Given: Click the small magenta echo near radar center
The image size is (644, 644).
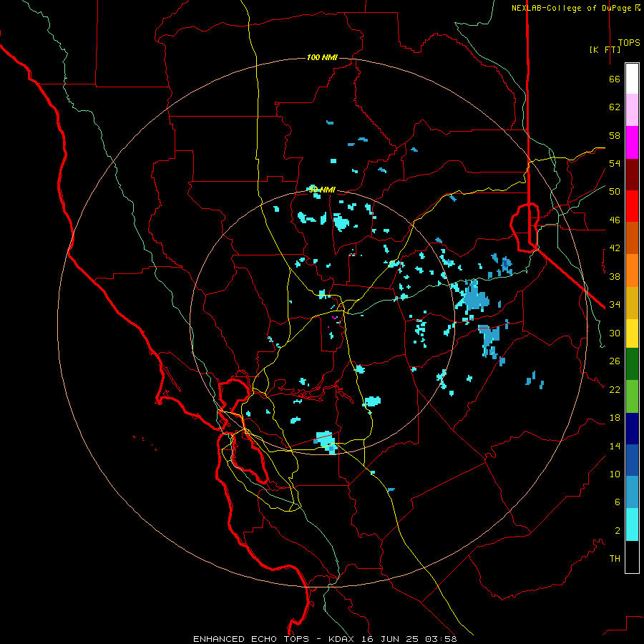Looking at the screenshot, I should 335,318.
